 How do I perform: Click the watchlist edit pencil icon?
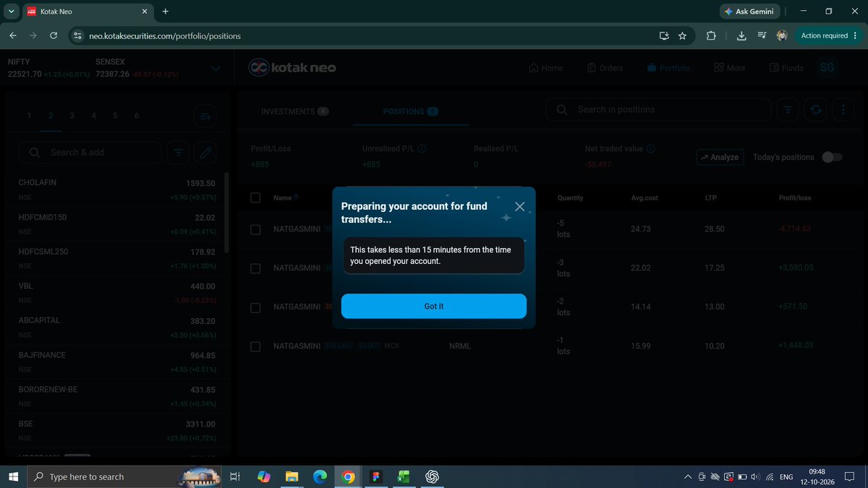coord(205,153)
